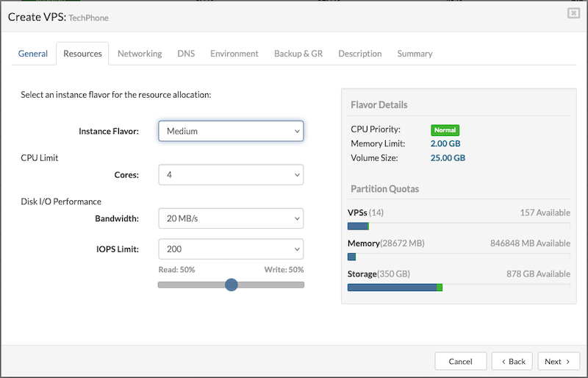Go to the DNS tab
Screen dimensions: 588x378
tap(186, 54)
